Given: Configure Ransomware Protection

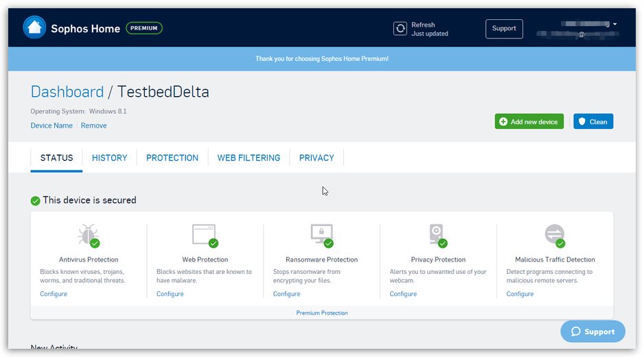Looking at the screenshot, I should point(287,294).
